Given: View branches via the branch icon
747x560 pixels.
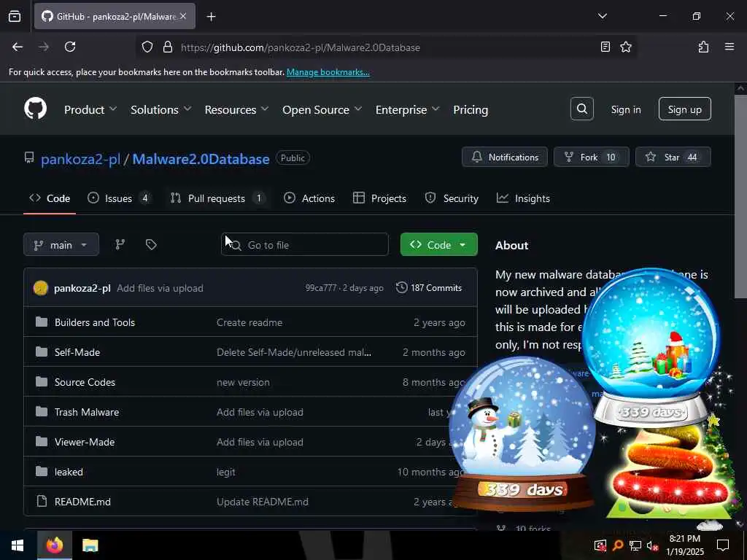Looking at the screenshot, I should [x=120, y=244].
